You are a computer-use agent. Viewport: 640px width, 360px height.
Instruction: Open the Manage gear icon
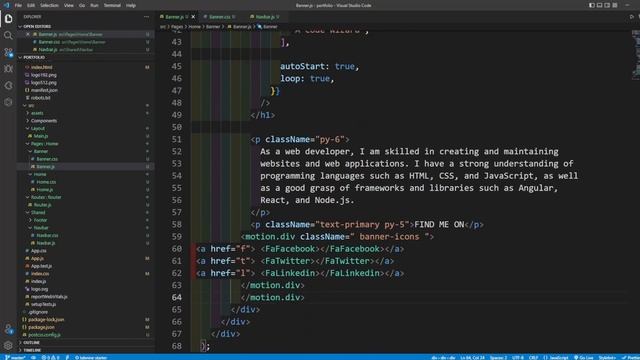(8, 345)
